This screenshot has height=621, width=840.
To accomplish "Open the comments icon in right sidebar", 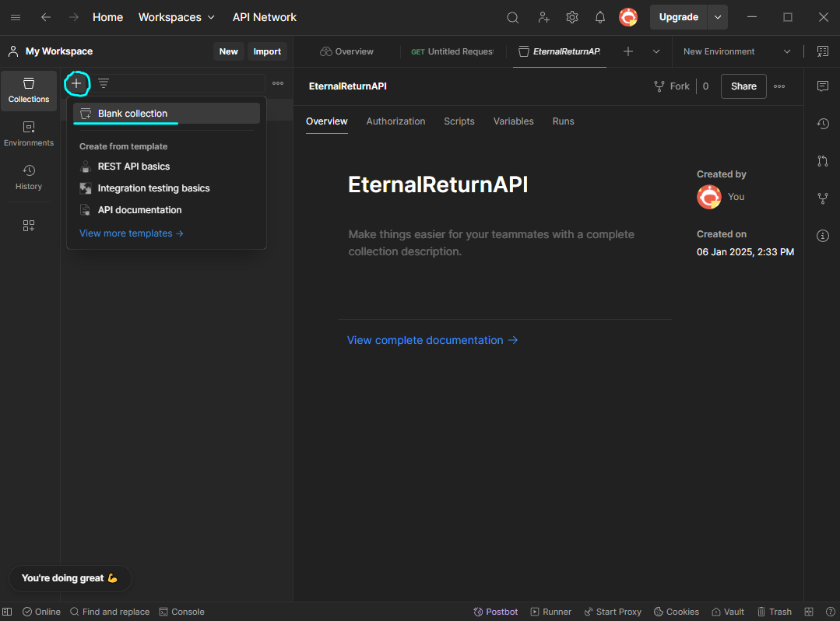I will [x=822, y=86].
